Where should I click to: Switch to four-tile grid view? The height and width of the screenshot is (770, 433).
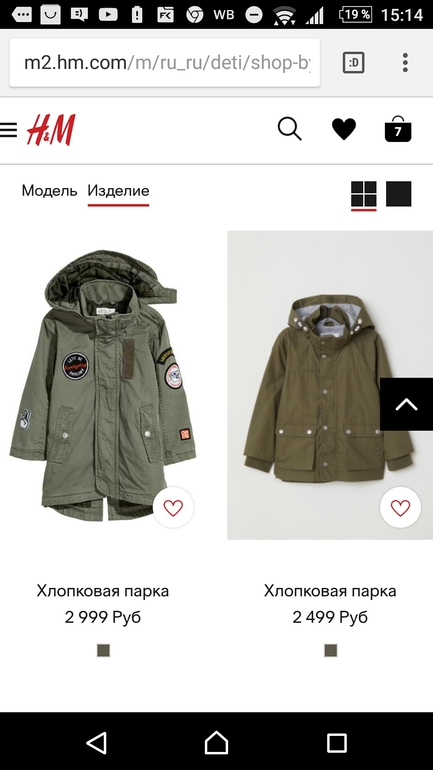364,194
